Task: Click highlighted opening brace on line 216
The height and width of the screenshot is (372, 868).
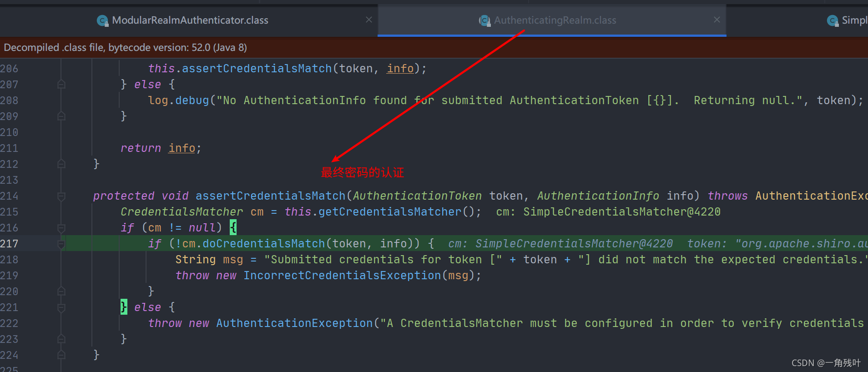Action: [x=233, y=227]
